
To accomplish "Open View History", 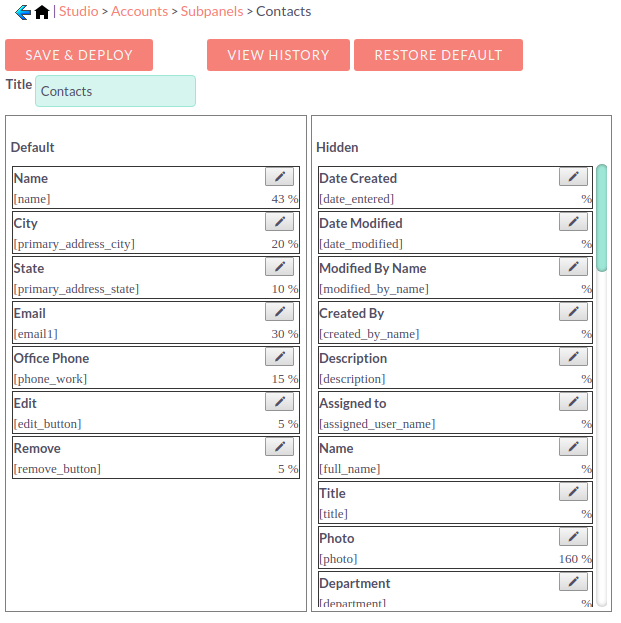I will click(x=278, y=55).
